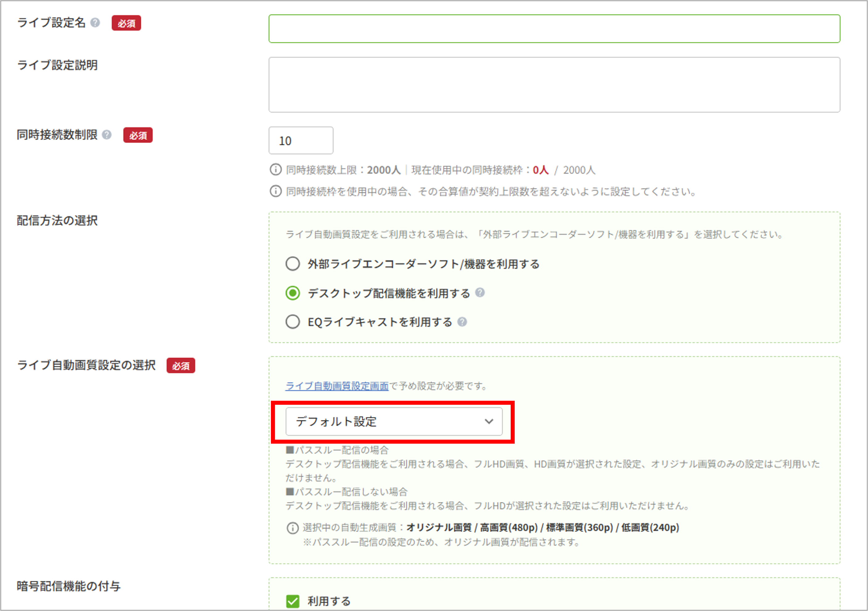Screen dimensions: 868x611
Task: Click 必須 badge next to ライブ設定名
Action: [x=126, y=23]
